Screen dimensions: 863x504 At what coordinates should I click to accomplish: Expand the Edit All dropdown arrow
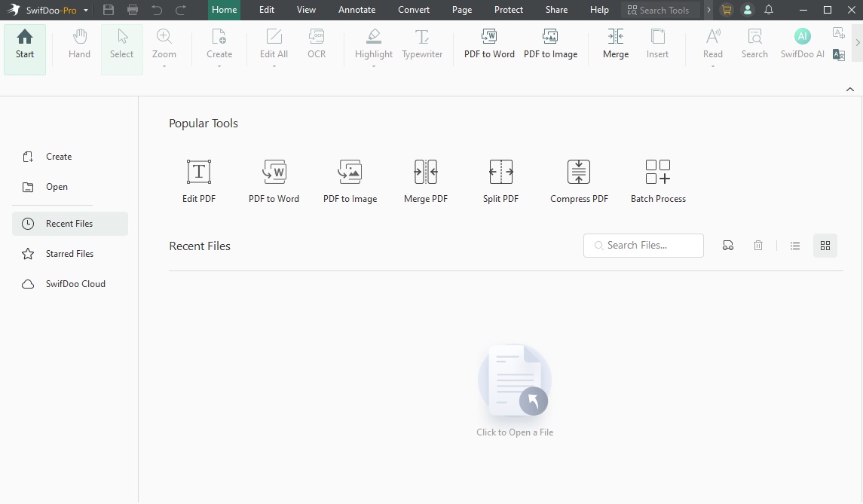click(274, 66)
